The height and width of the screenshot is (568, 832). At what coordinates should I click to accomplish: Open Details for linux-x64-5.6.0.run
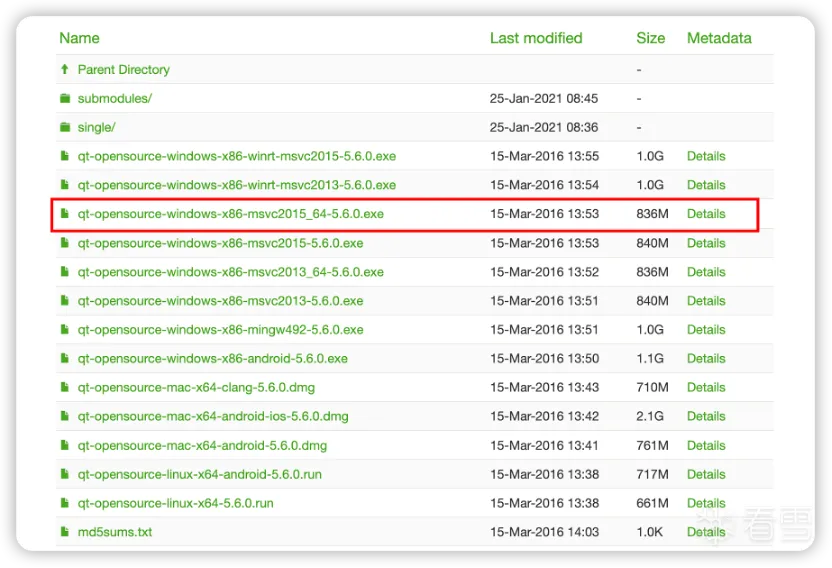pyautogui.click(x=706, y=503)
